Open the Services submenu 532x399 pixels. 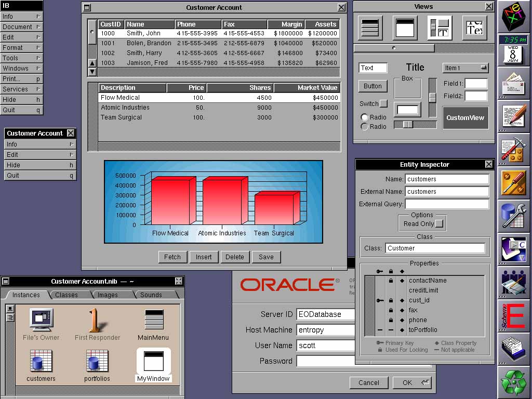click(21, 89)
